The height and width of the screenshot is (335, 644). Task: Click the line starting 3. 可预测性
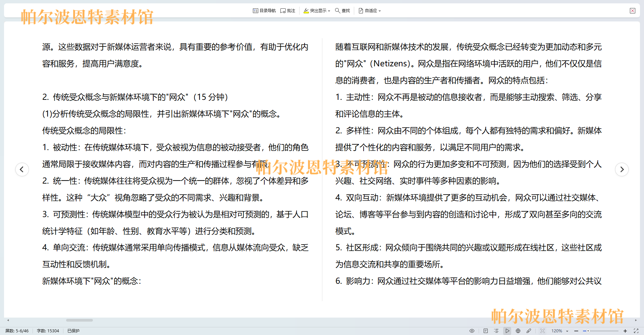[x=175, y=214]
